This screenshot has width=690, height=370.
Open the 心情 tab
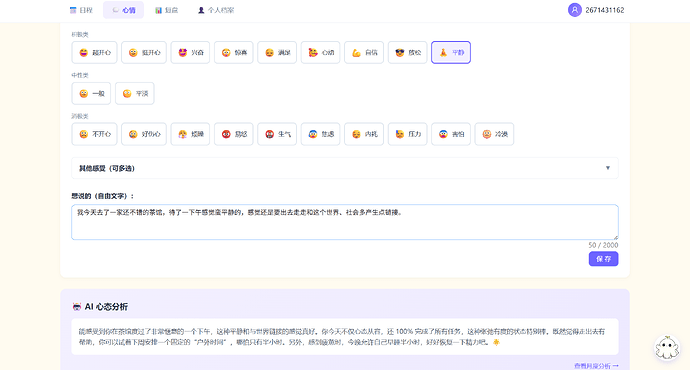(x=123, y=10)
